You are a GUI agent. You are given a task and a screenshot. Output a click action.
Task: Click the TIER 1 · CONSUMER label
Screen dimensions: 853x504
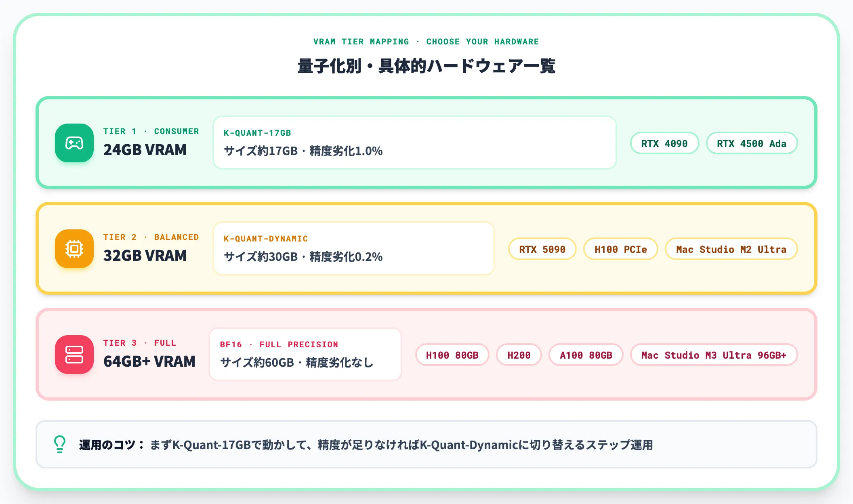click(x=151, y=131)
